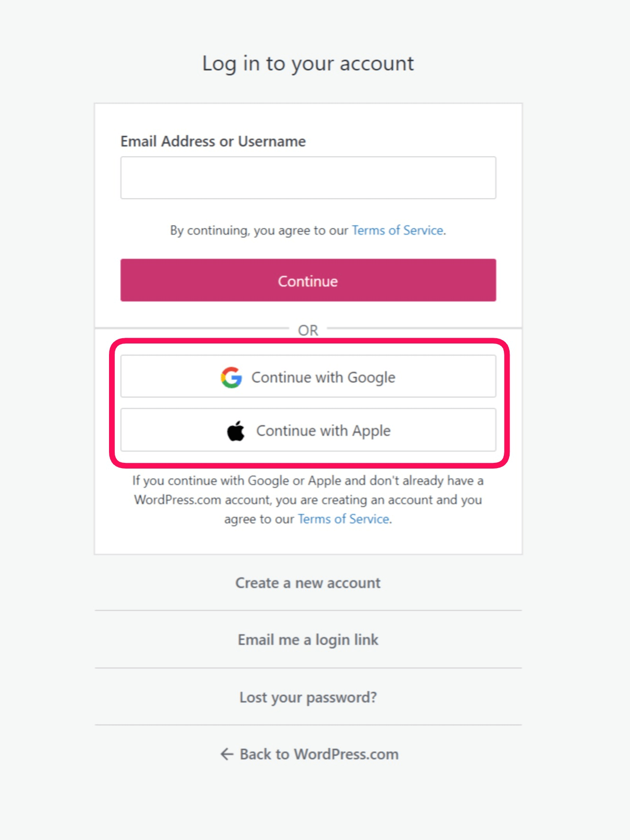Viewport: 630px width, 840px height.
Task: Open Terms of Service link in Google/Apple notice
Action: 343,519
